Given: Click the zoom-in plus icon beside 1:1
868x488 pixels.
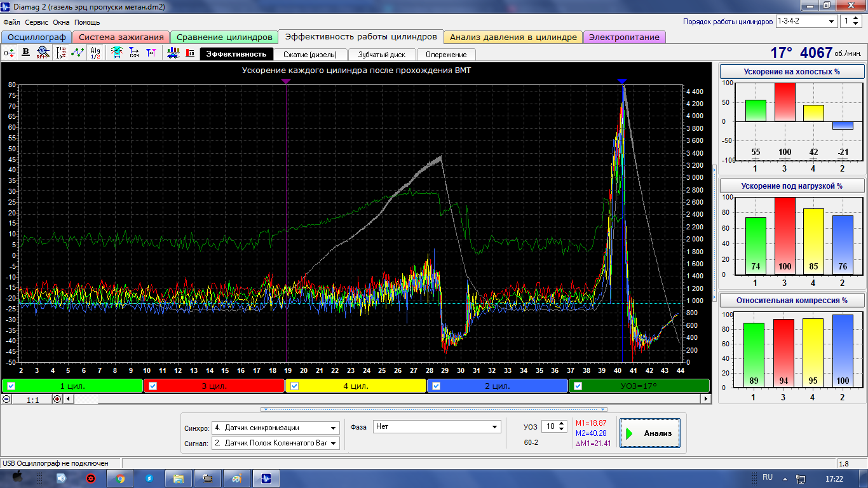Looking at the screenshot, I should [57, 399].
